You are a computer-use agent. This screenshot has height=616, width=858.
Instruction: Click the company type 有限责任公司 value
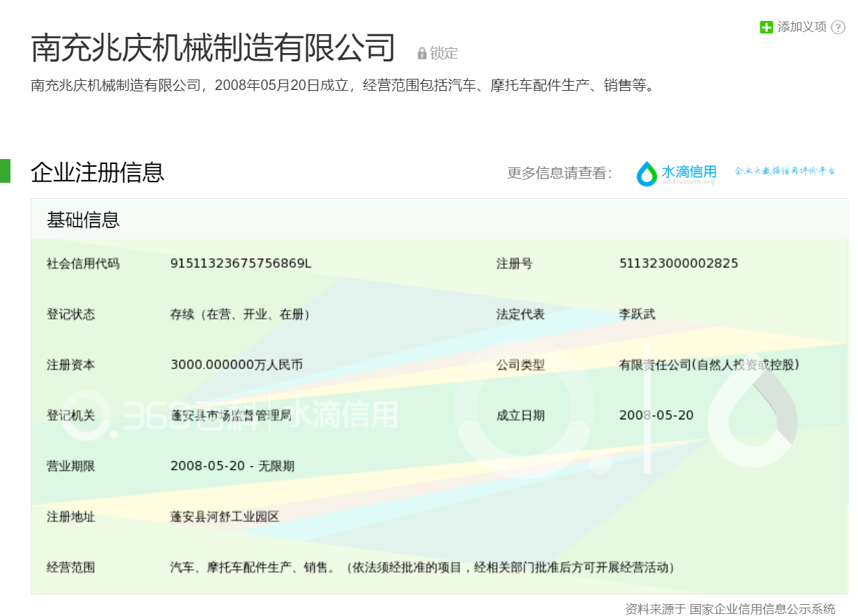(x=709, y=365)
